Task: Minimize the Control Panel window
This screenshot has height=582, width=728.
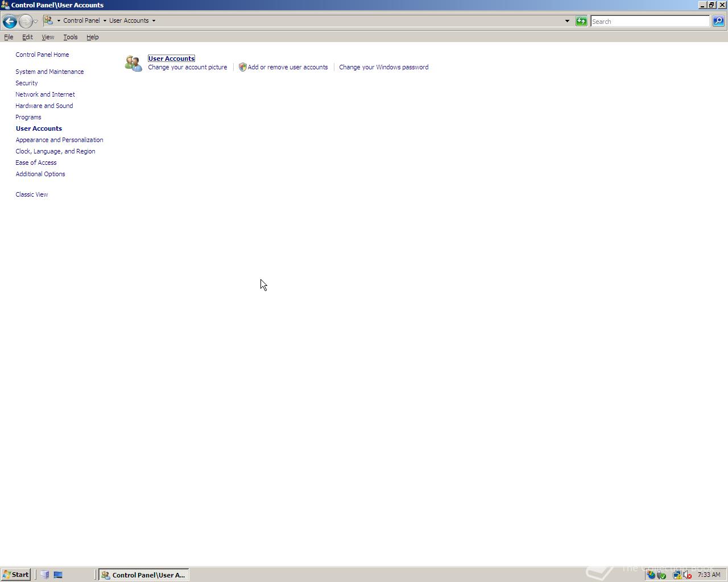Action: pos(702,5)
